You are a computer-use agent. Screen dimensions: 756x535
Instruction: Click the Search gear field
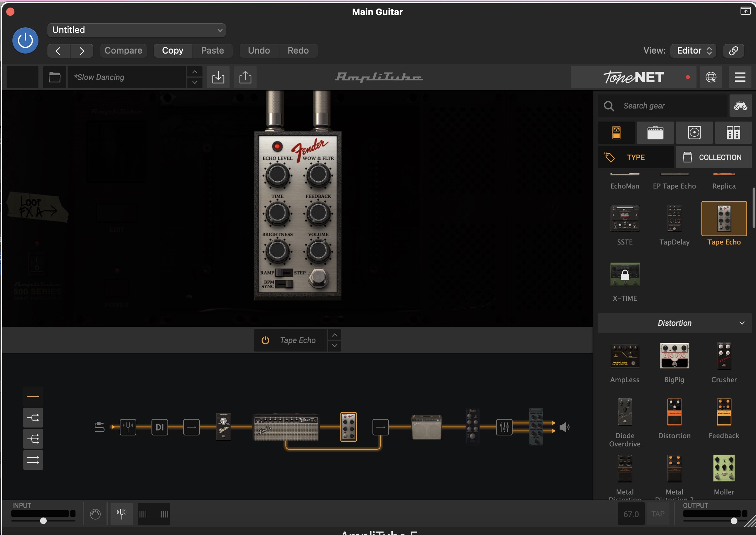tap(663, 106)
